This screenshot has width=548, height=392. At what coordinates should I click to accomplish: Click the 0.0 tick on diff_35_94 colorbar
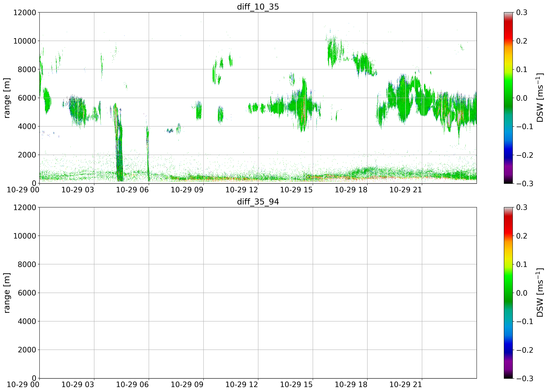(x=522, y=293)
